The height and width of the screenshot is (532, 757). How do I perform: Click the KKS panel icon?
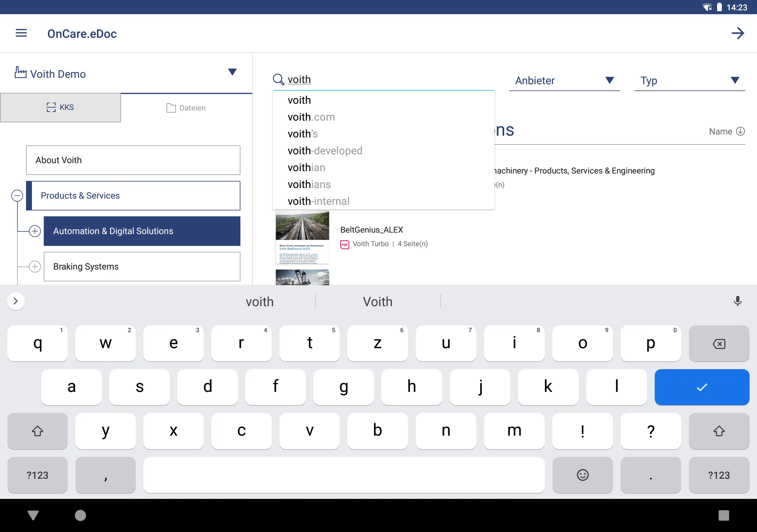tap(51, 108)
